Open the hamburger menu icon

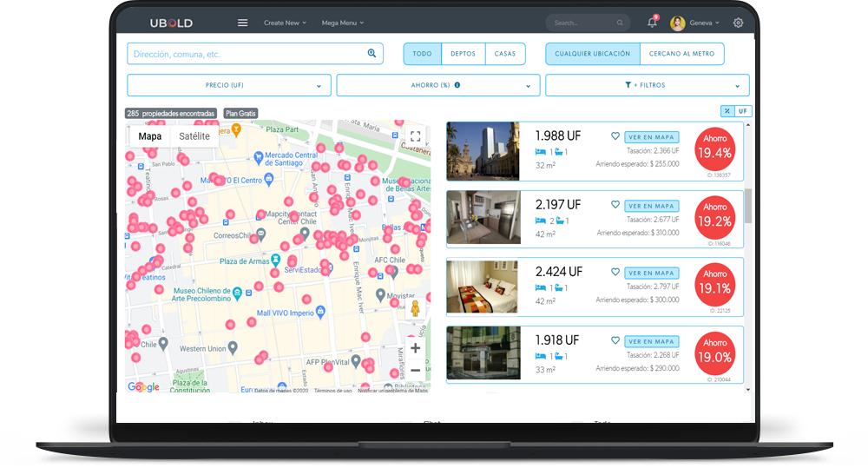click(242, 23)
